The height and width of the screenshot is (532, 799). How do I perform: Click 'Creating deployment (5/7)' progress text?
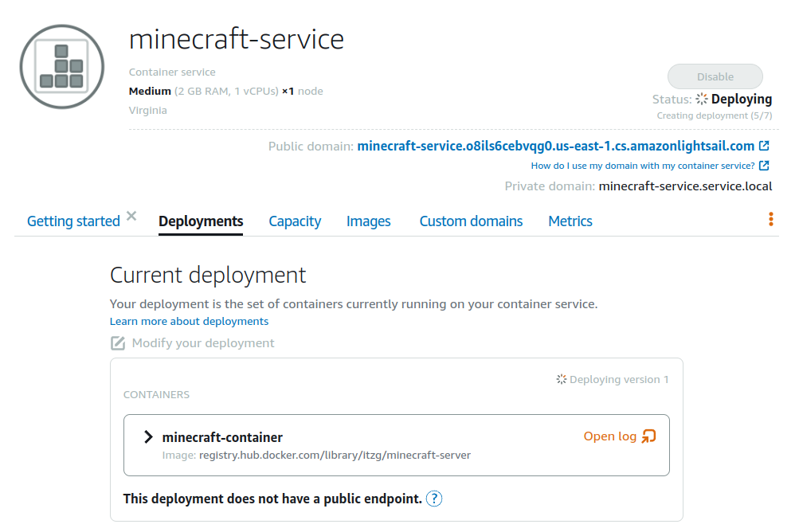[715, 115]
